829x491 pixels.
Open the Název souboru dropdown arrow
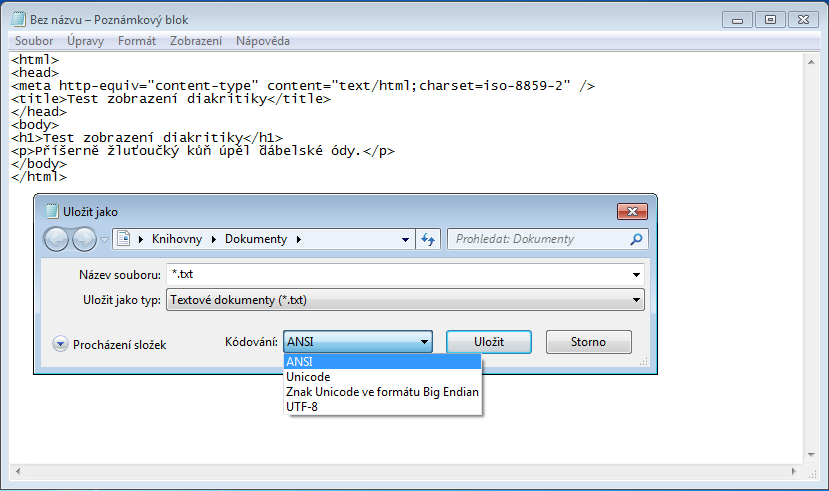point(636,275)
